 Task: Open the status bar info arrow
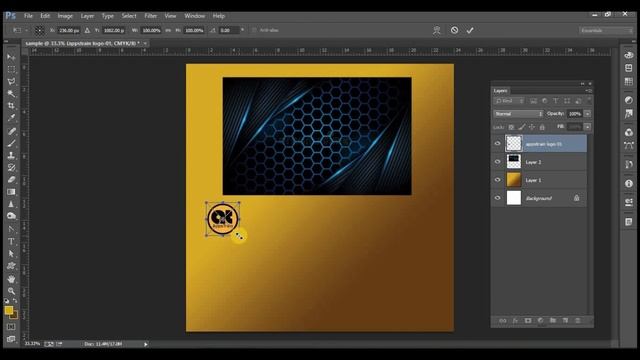click(x=145, y=344)
